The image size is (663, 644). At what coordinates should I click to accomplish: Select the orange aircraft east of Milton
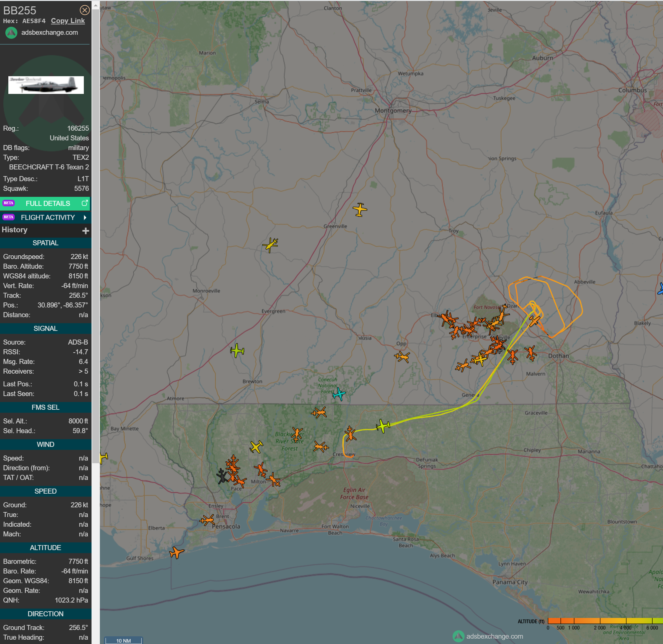(x=273, y=480)
